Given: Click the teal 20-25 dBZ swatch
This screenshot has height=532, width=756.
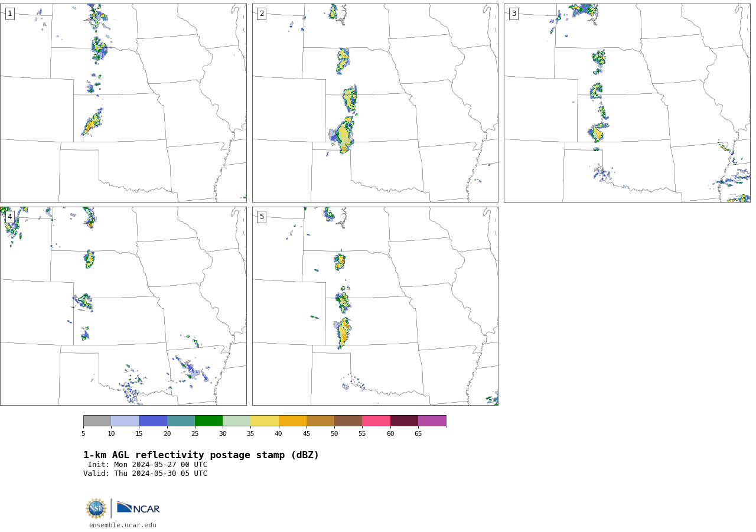Looking at the screenshot, I should [181, 420].
